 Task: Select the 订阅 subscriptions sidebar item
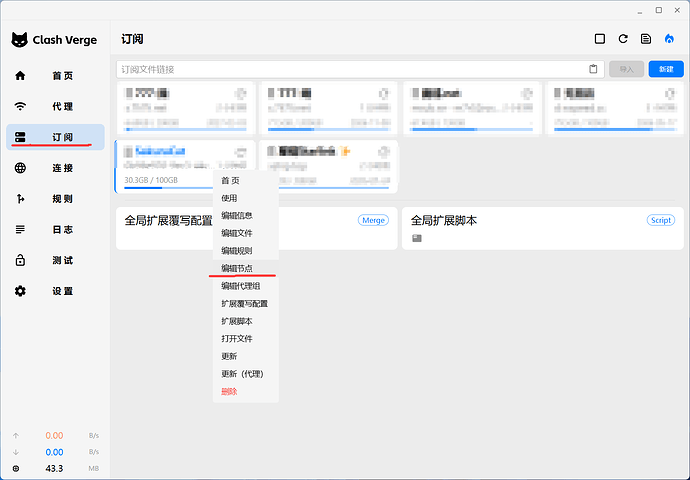pyautogui.click(x=55, y=137)
